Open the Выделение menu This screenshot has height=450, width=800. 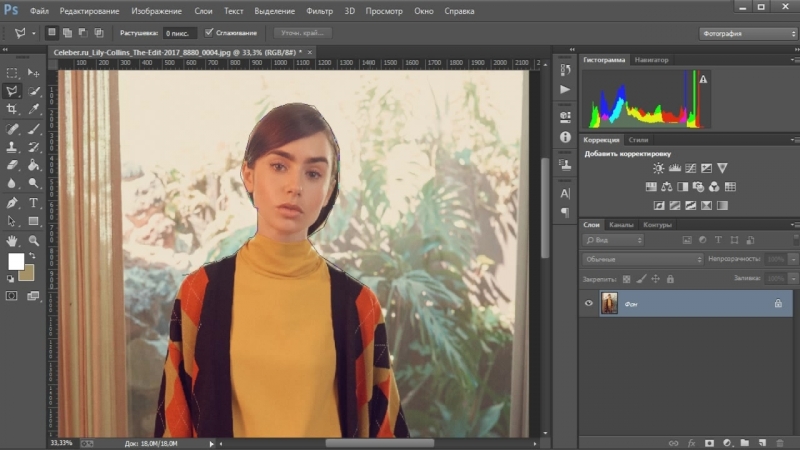point(274,11)
